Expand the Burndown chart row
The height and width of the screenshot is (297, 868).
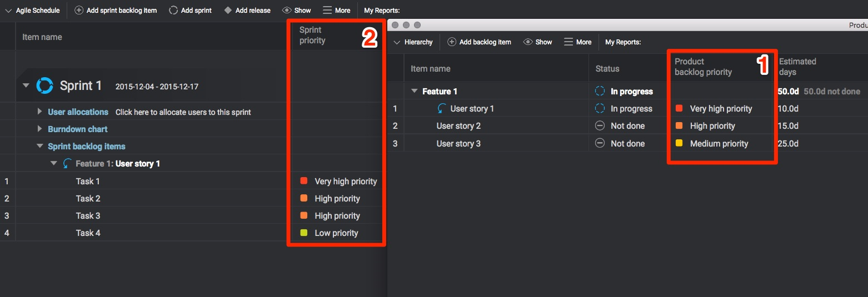click(x=39, y=129)
